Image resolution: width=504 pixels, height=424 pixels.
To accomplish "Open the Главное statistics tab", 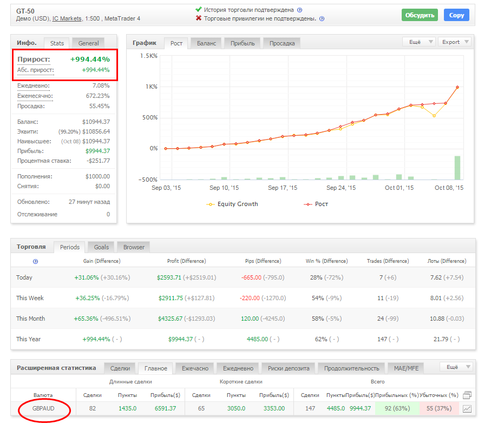I will click(x=155, y=368).
